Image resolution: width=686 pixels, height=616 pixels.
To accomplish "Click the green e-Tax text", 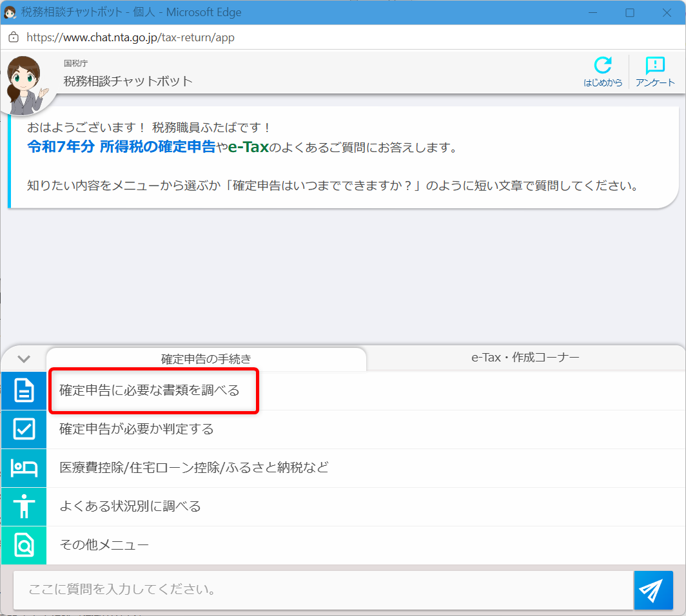I will pos(248,147).
